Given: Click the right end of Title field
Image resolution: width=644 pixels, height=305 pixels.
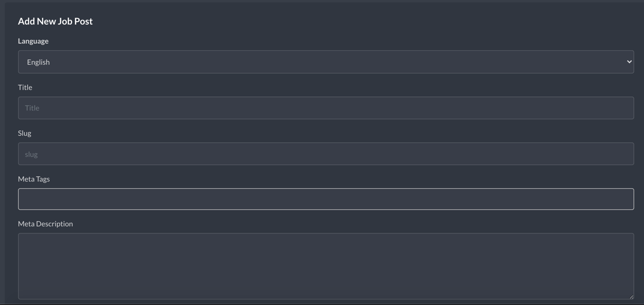Looking at the screenshot, I should click(625, 108).
